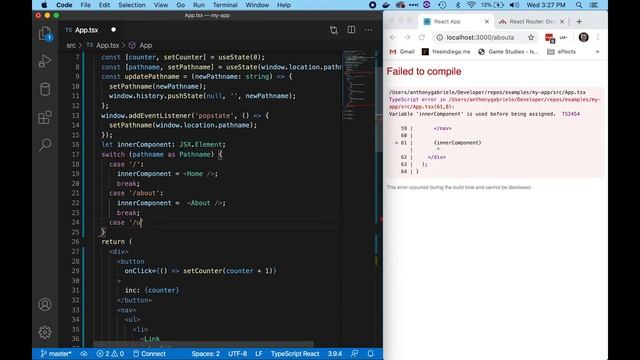Image resolution: width=640 pixels, height=360 pixels.
Task: Open the Search view in the activity bar
Action: point(45,144)
